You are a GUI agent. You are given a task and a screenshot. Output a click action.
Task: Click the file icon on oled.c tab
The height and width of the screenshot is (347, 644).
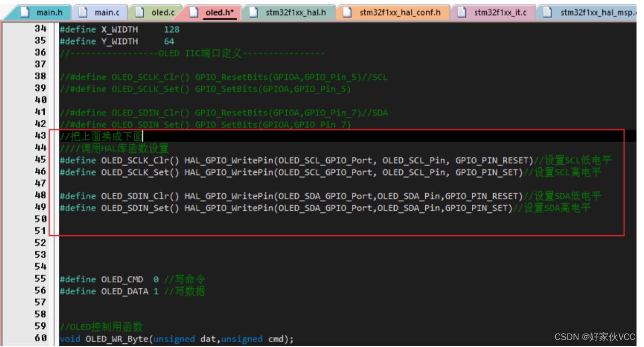pyautogui.click(x=140, y=12)
